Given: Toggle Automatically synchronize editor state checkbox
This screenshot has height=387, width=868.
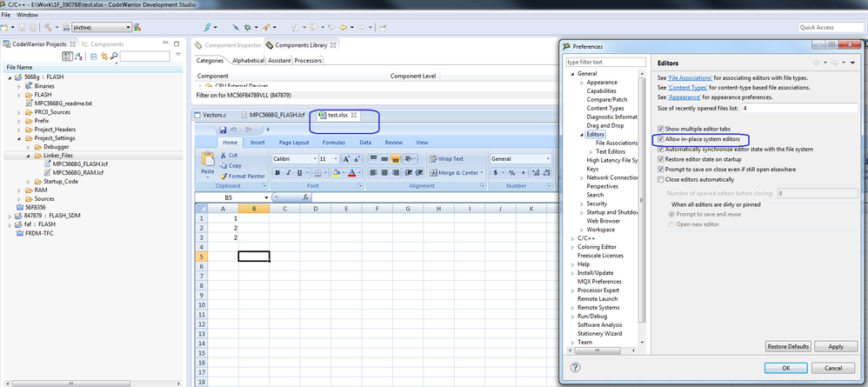Looking at the screenshot, I should tap(660, 149).
